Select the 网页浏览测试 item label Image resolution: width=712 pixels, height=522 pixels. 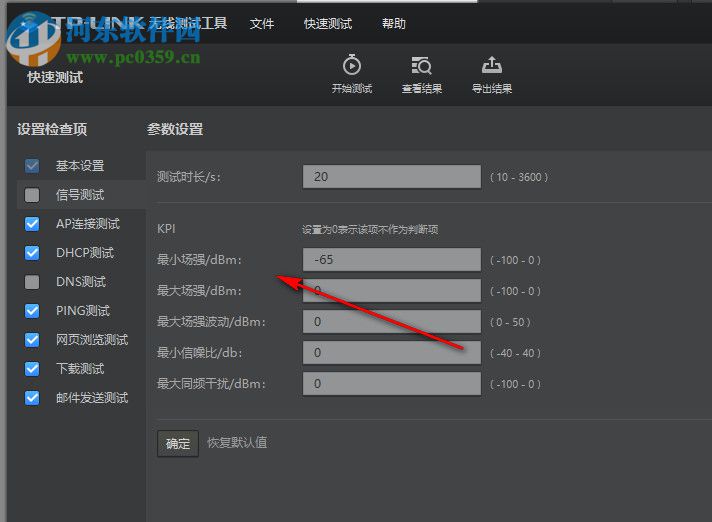pos(92,340)
